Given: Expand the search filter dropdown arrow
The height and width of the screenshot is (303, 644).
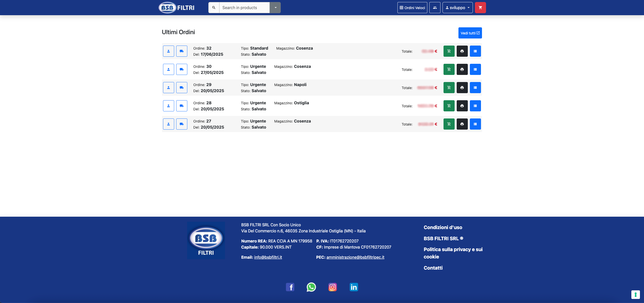Looking at the screenshot, I should coord(275,8).
